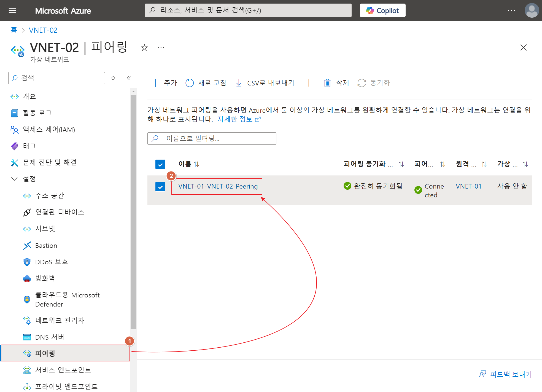Uncheck the select-all header checkbox

click(x=160, y=164)
